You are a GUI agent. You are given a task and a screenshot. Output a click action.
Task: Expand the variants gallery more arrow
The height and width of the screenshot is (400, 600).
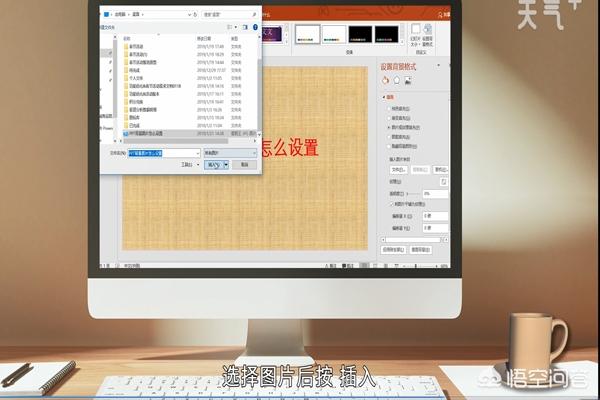pyautogui.click(x=402, y=41)
